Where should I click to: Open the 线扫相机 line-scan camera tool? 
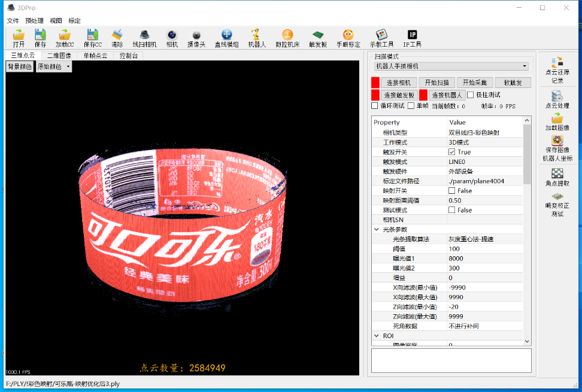(x=144, y=38)
